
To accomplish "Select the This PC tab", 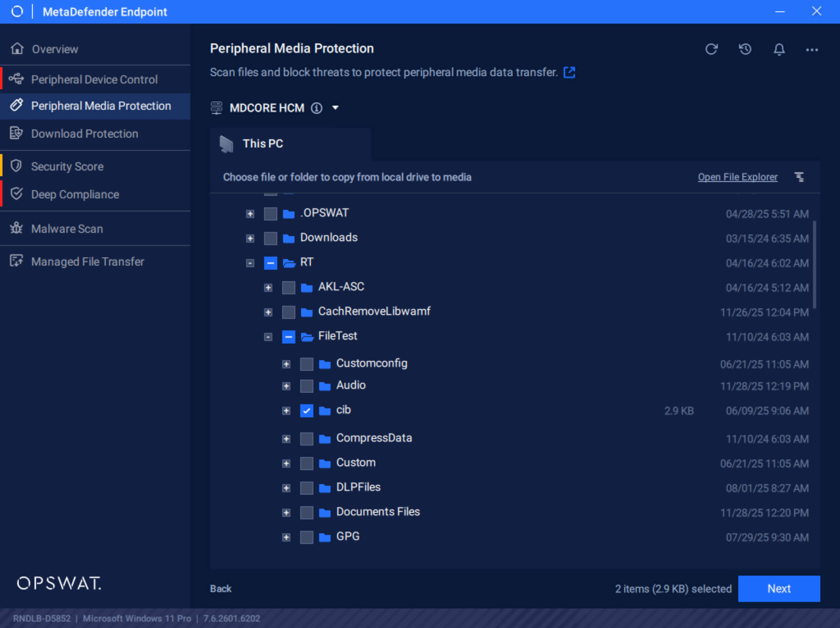I will 263,144.
